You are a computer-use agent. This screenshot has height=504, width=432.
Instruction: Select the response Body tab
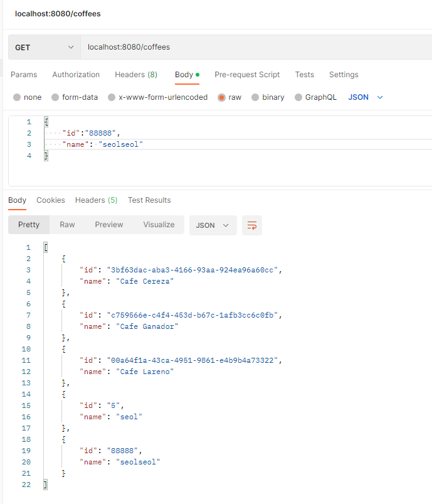[x=17, y=200]
